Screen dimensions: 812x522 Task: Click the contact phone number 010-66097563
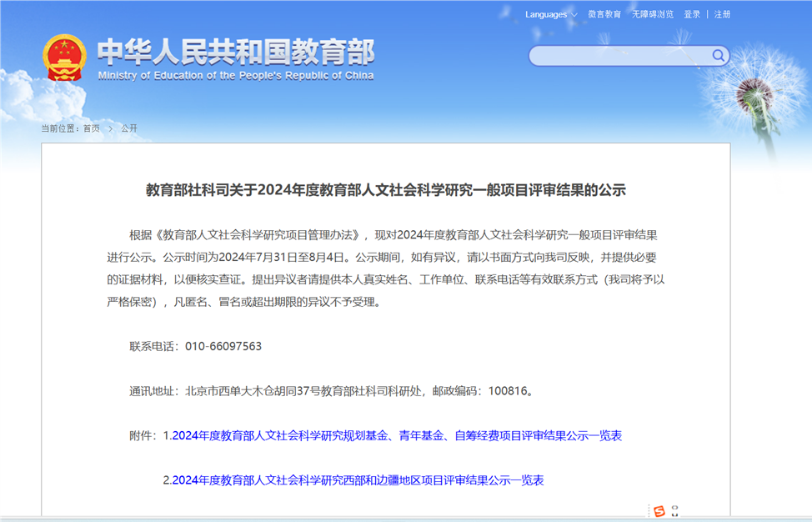[x=223, y=346]
